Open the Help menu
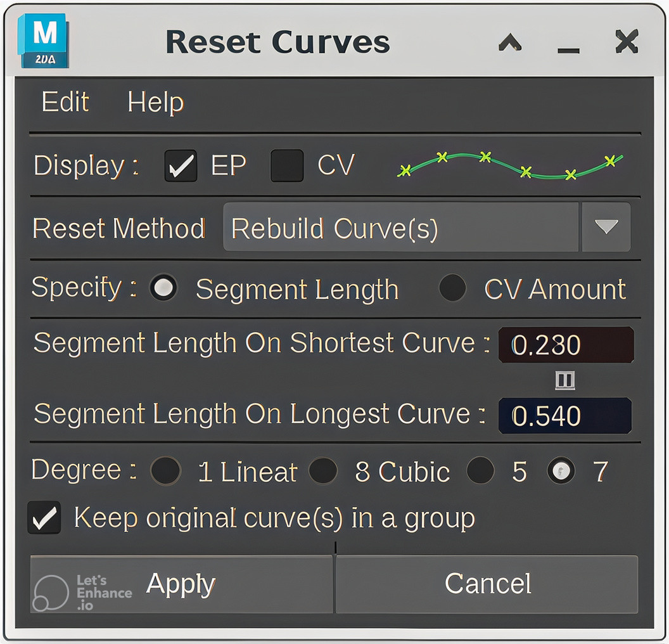The height and width of the screenshot is (644, 669). coord(155,102)
